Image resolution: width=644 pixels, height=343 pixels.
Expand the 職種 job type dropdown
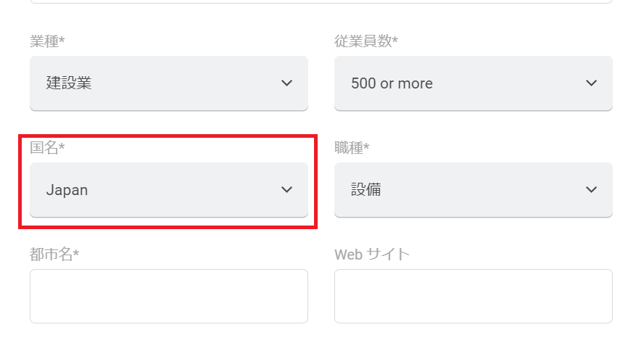point(473,190)
